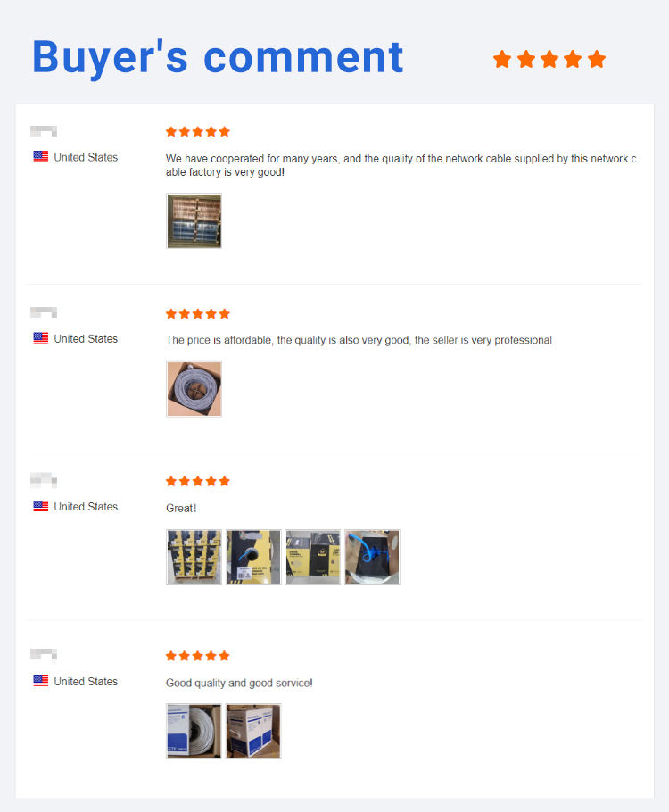Viewport: 669px width, 812px height.
Task: Open the white cable coil thumbnail
Action: [194, 731]
